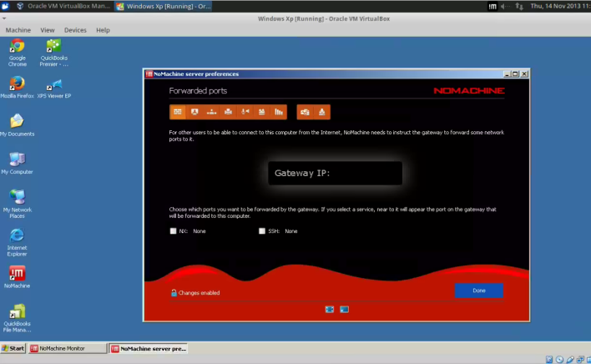Open the Machine menu

click(18, 30)
